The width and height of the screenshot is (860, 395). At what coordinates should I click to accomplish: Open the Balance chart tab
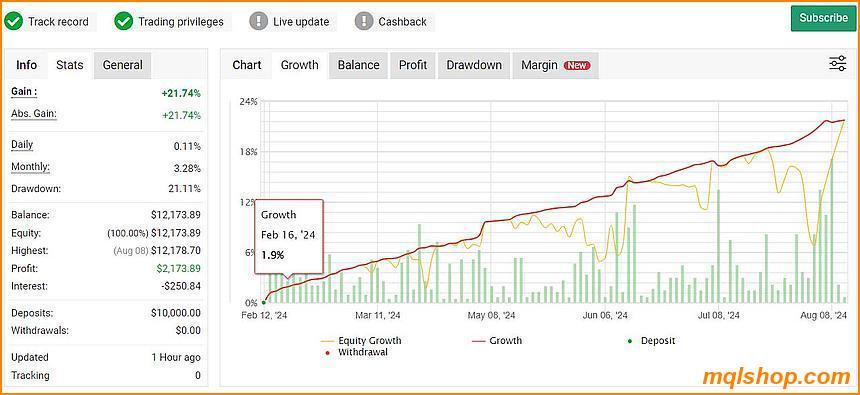[x=358, y=65]
